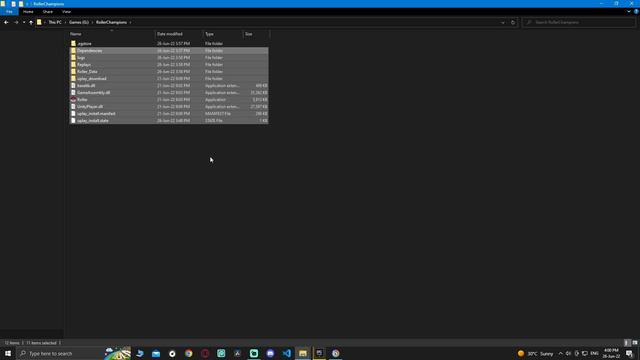Select the baselib.dll file
The height and width of the screenshot is (360, 640).
[169, 85]
